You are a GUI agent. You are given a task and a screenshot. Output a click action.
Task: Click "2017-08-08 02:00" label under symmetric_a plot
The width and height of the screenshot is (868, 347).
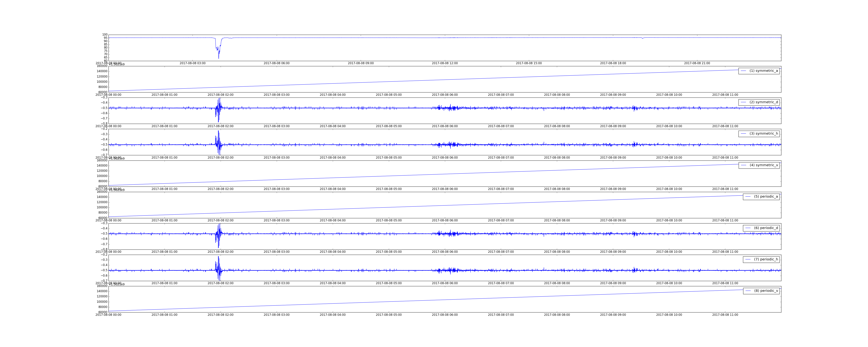click(220, 95)
